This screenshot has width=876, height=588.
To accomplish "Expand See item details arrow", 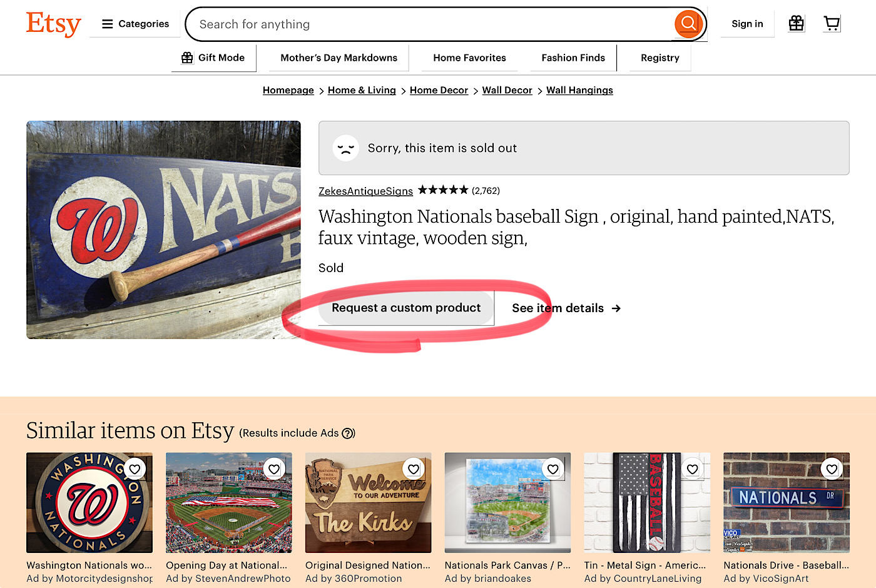I will (x=566, y=308).
